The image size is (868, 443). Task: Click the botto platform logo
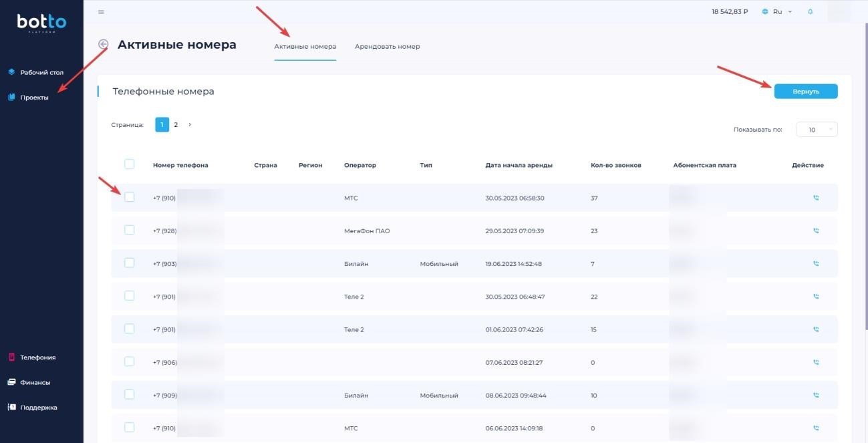[41, 23]
